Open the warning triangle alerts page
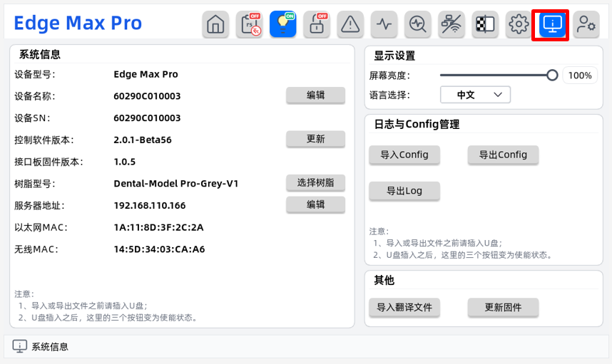This screenshot has height=364, width=612. pyautogui.click(x=350, y=24)
